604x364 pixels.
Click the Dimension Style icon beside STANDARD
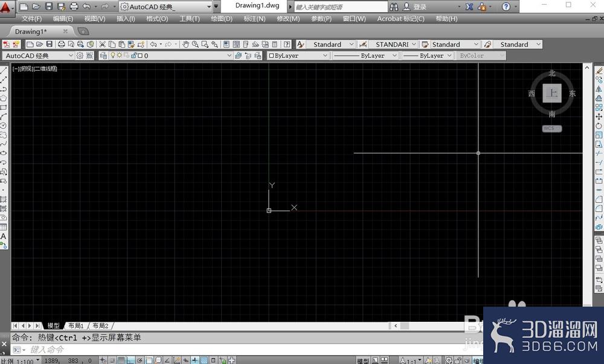362,44
